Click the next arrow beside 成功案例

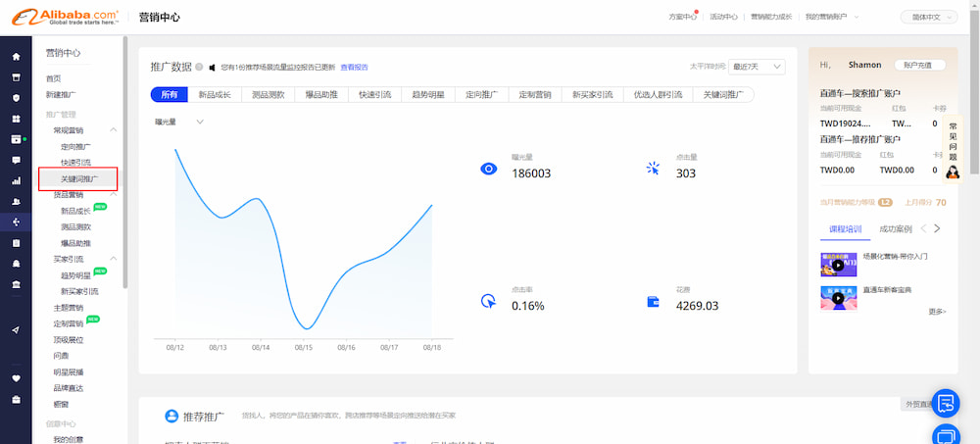tap(936, 229)
